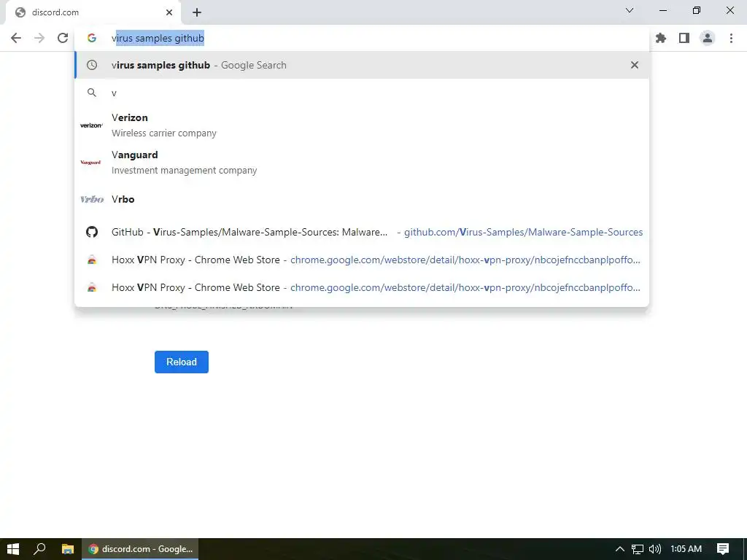Viewport: 747px width, 560px height.
Task: Click the clock history icon in the suggestions
Action: click(x=92, y=65)
